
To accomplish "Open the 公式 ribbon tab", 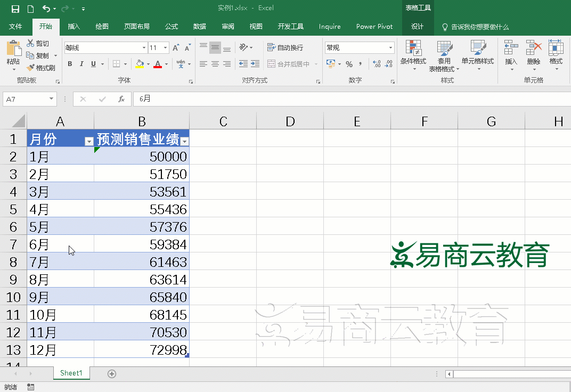I will click(171, 27).
